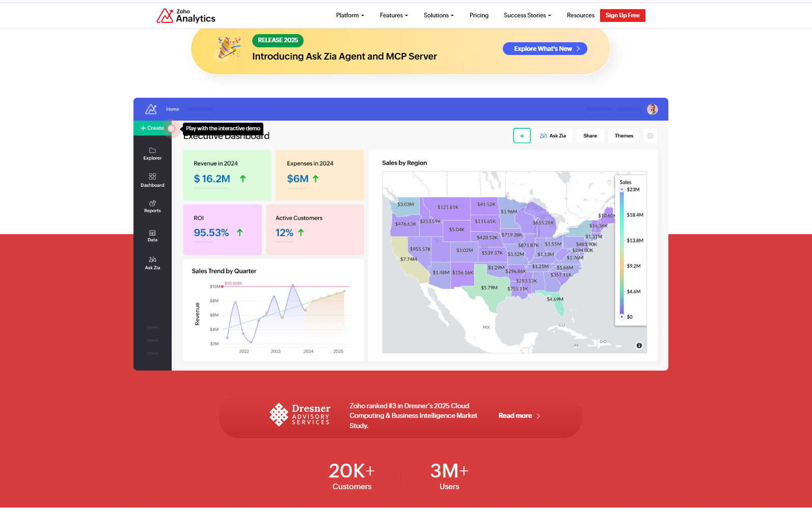Click the user avatar in dashboard header

(653, 109)
